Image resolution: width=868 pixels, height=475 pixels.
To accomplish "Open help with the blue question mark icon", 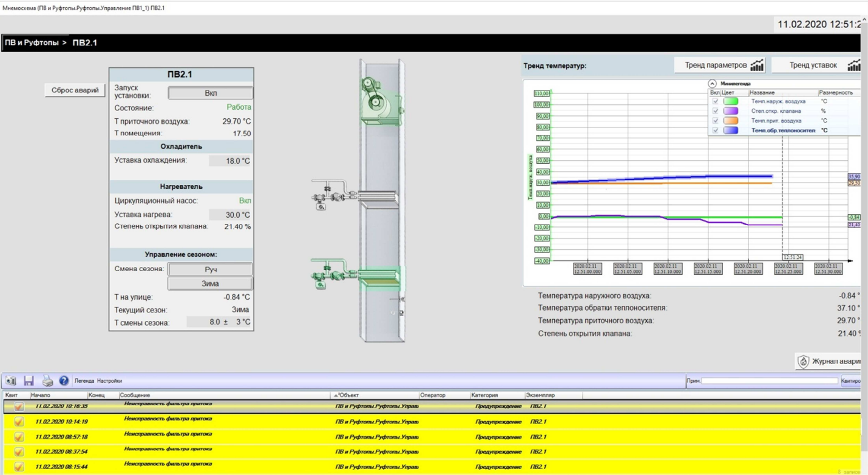I will tap(64, 381).
